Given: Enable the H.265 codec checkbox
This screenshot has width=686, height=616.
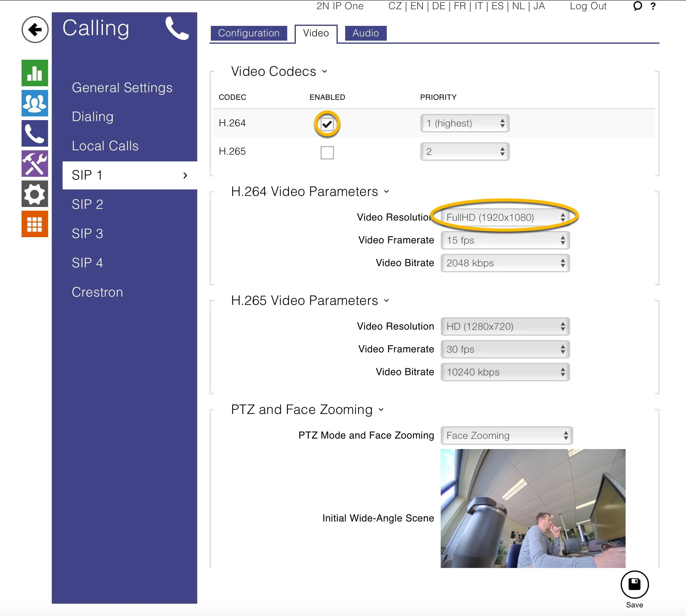Looking at the screenshot, I should click(x=327, y=152).
